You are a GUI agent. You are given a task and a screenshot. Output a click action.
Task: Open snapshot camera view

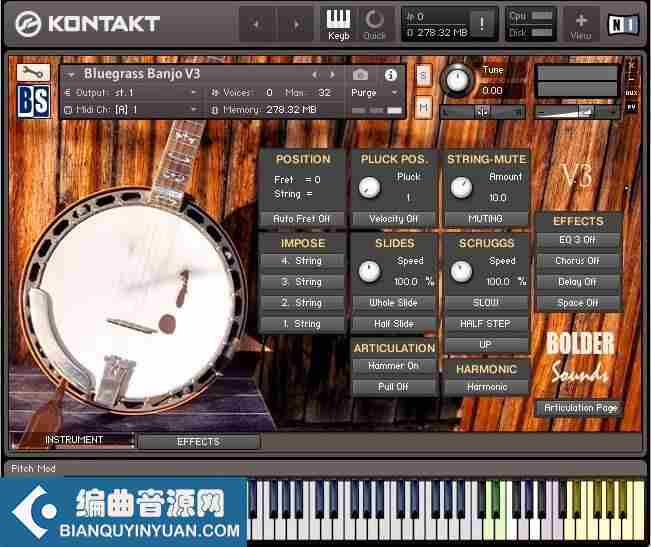(360, 75)
